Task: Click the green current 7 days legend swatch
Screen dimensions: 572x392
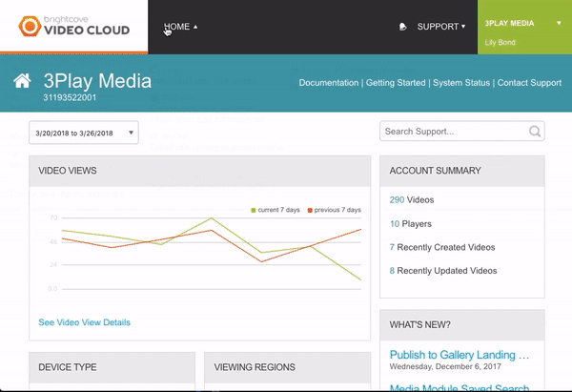Action: coord(254,210)
